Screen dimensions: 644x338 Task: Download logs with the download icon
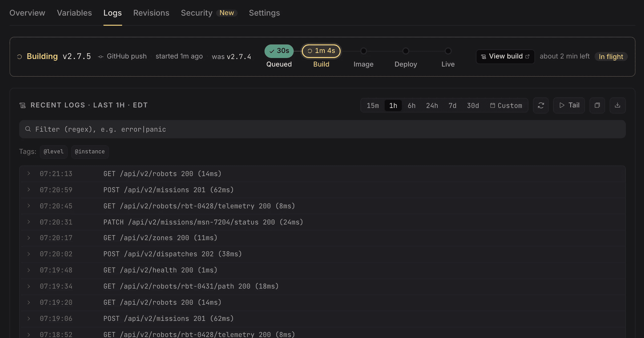tap(618, 105)
